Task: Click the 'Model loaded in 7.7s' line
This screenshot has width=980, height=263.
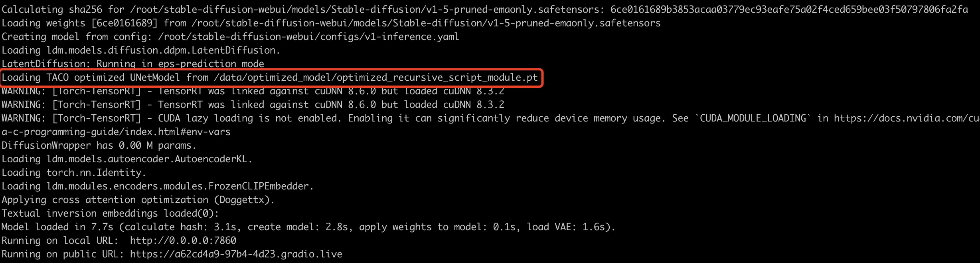Action: [308, 227]
